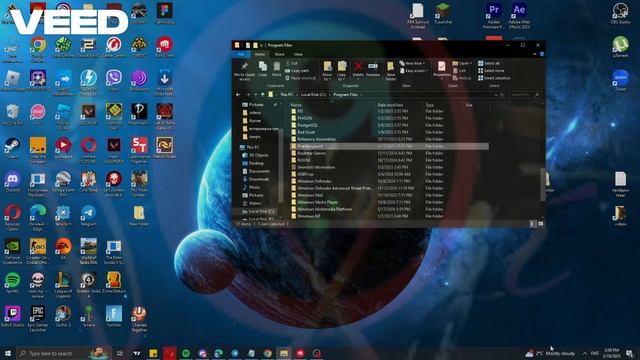Image resolution: width=640 pixels, height=360 pixels.
Task: Switch to the details view button
Action: [x=532, y=224]
